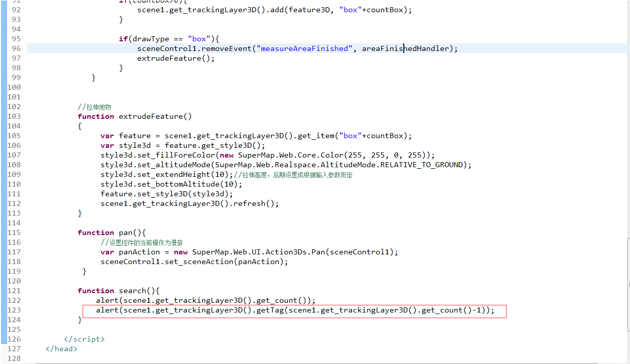Click "feature.set_style3D(style3d)" on line 111
This screenshot has width=630, height=364.
tap(165, 194)
